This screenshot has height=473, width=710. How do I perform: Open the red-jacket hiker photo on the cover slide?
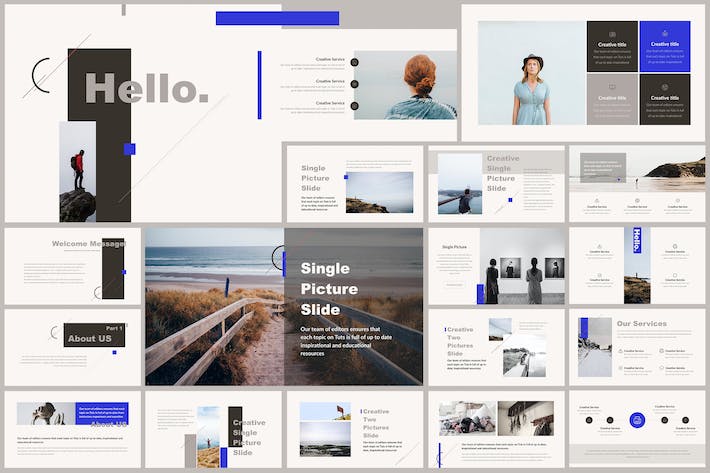[77, 172]
